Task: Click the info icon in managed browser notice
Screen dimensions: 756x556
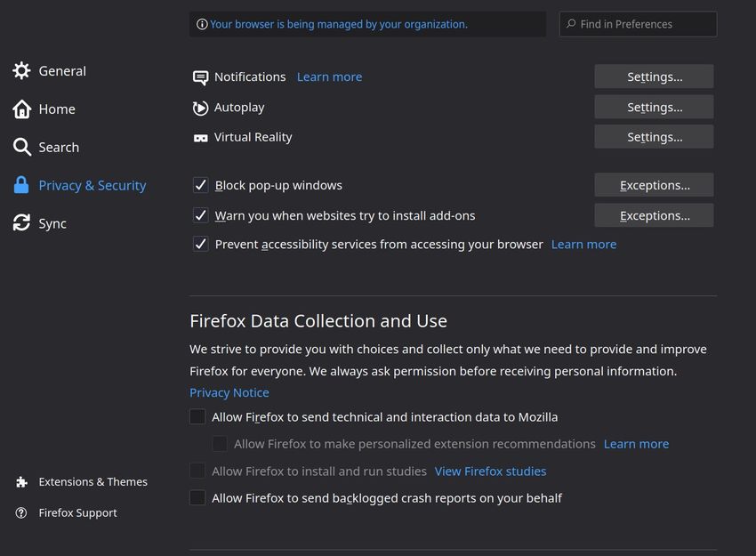Action: point(202,24)
